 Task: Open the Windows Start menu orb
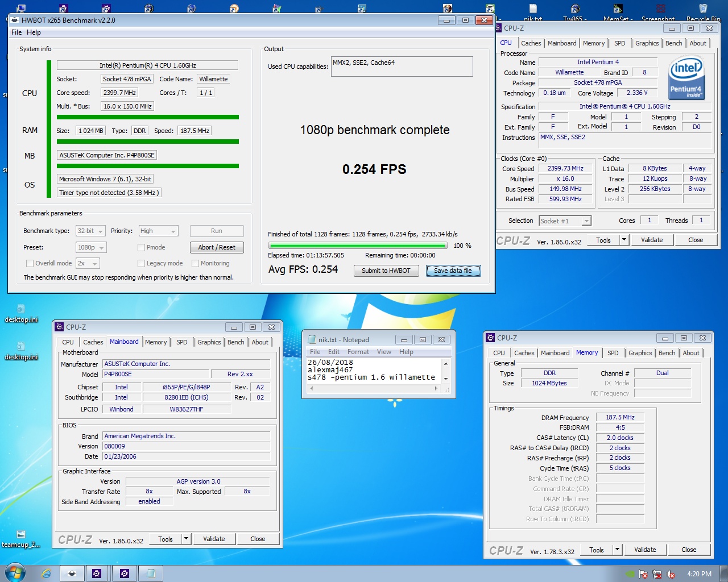(x=14, y=573)
